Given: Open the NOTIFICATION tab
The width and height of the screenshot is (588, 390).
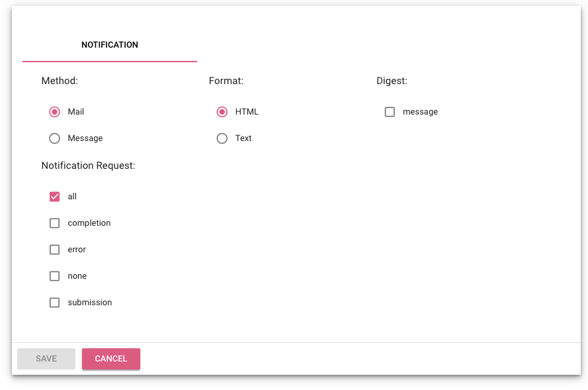Looking at the screenshot, I should [110, 45].
